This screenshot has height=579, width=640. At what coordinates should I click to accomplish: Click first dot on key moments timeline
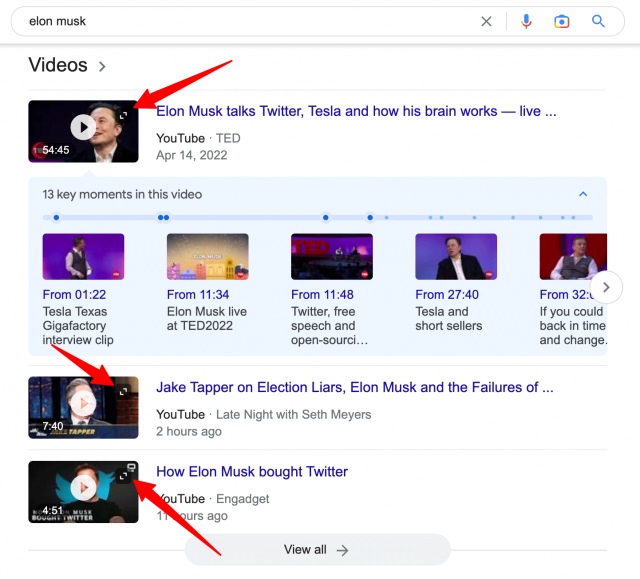[56, 217]
